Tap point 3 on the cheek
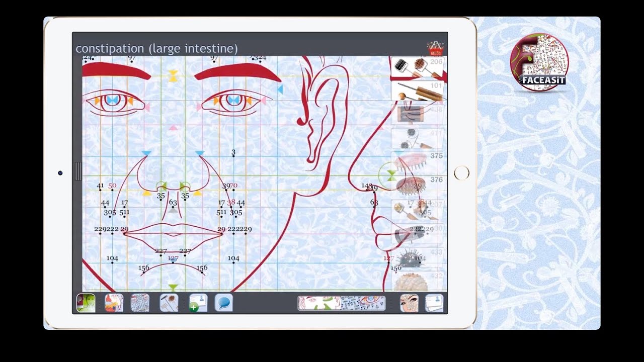Image resolution: width=644 pixels, height=362 pixels. pos(233,153)
